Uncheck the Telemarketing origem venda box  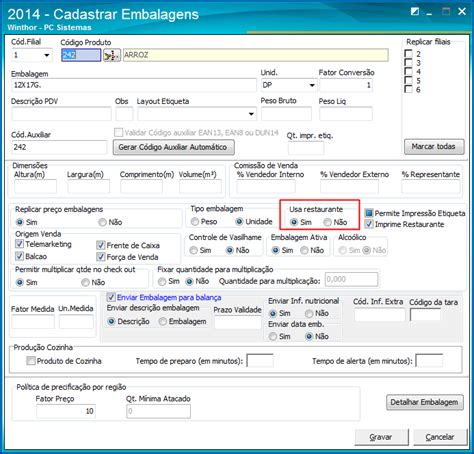[x=19, y=244]
